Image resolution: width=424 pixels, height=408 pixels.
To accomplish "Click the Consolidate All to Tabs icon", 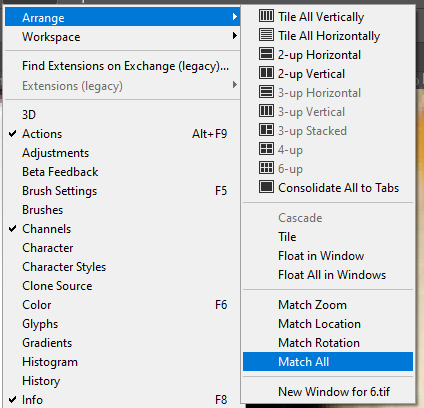I will click(x=266, y=187).
